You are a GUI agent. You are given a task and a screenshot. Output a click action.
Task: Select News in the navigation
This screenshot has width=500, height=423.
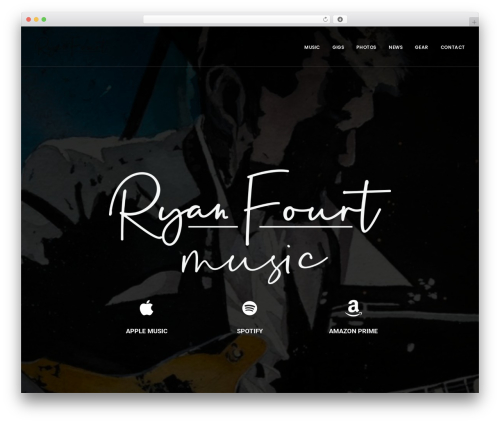pyautogui.click(x=396, y=47)
